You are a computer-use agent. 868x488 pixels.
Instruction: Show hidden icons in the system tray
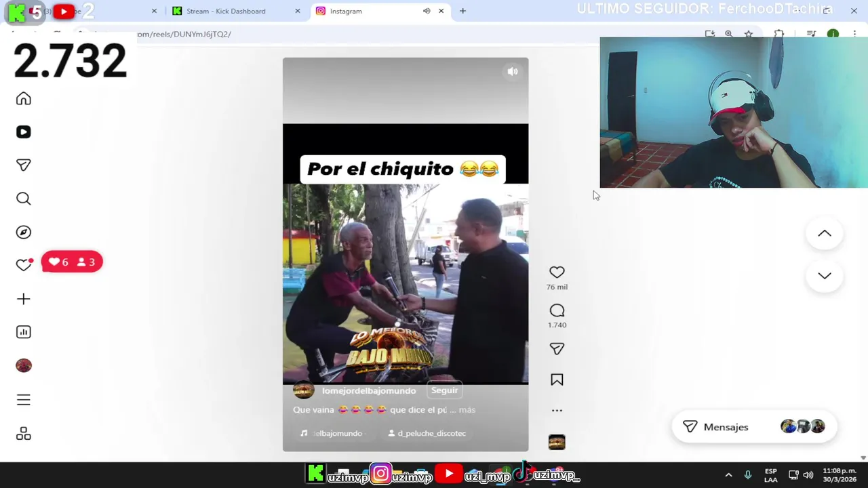(728, 475)
